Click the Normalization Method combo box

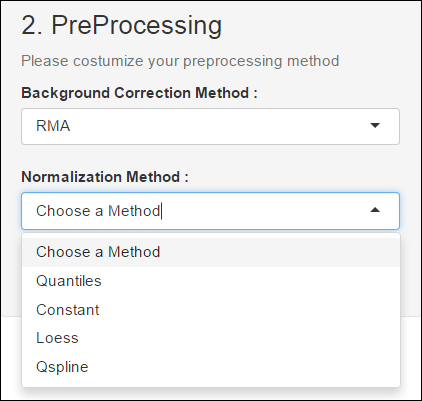[210, 211]
